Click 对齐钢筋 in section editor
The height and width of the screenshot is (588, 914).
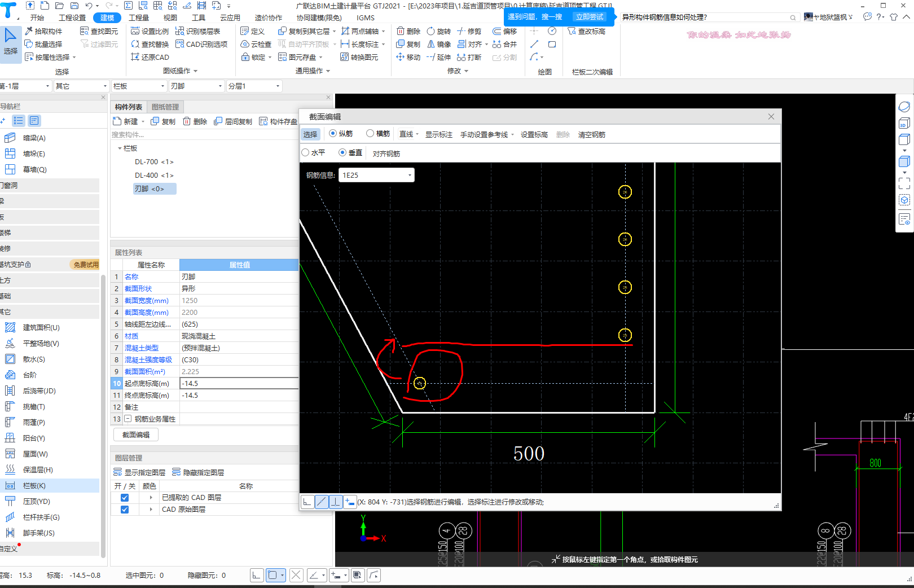(x=386, y=153)
